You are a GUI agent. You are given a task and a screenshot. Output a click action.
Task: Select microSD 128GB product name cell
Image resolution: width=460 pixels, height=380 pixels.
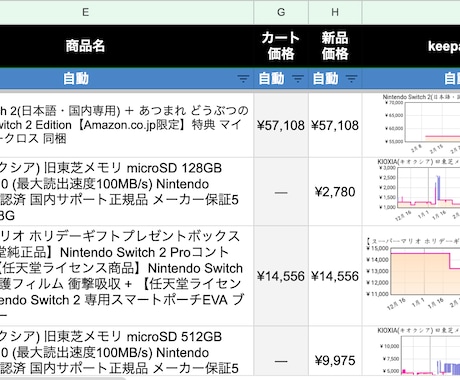point(126,192)
